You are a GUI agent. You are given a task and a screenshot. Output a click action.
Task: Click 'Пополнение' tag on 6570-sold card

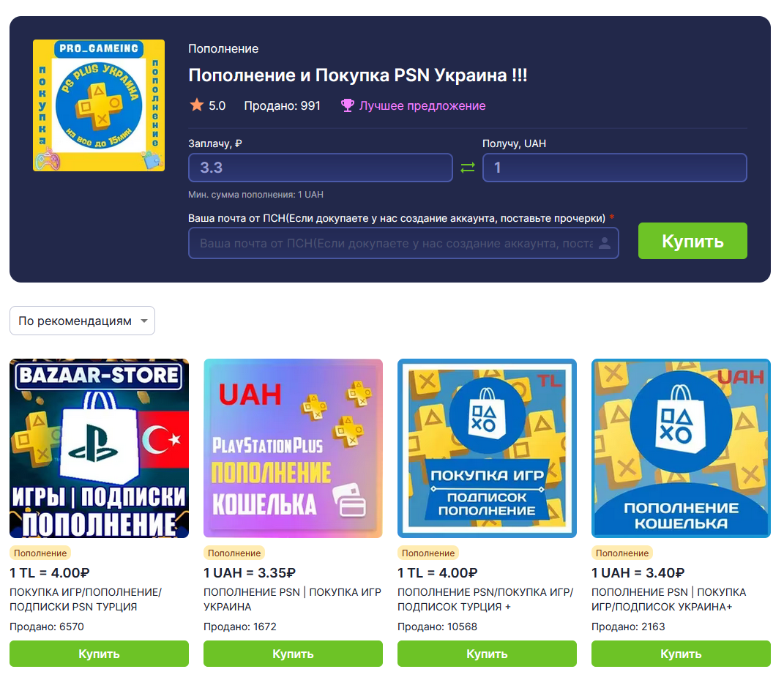[x=40, y=553]
